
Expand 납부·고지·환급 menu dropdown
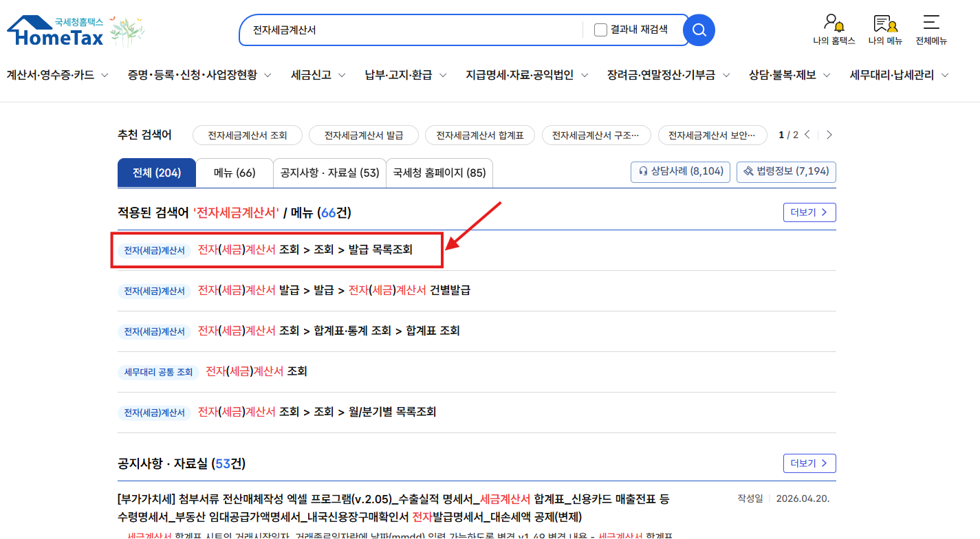click(x=406, y=75)
